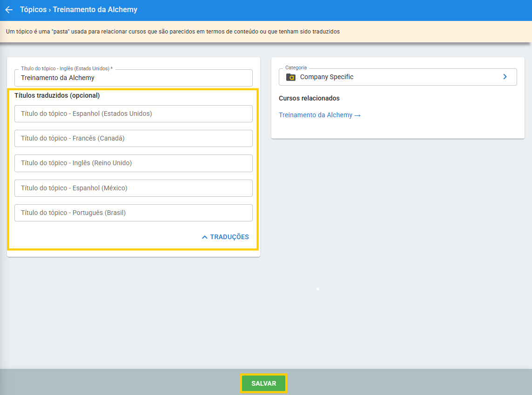This screenshot has width=532, height=395.
Task: Focus the Espanhol (México) title field
Action: pyautogui.click(x=133, y=188)
